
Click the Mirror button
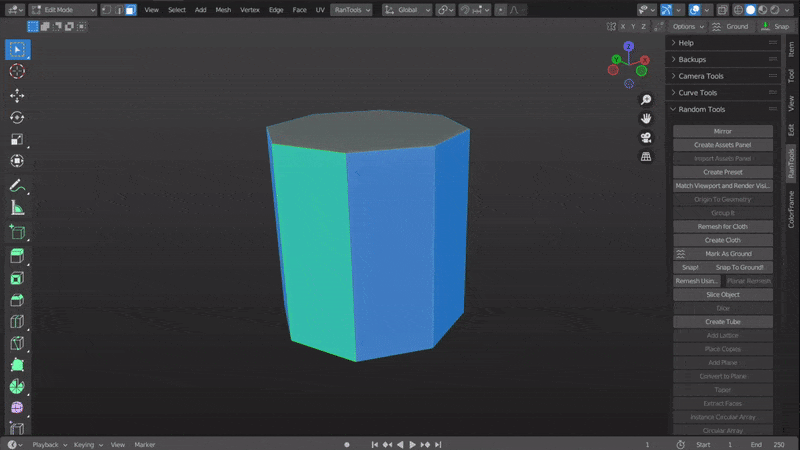click(722, 131)
